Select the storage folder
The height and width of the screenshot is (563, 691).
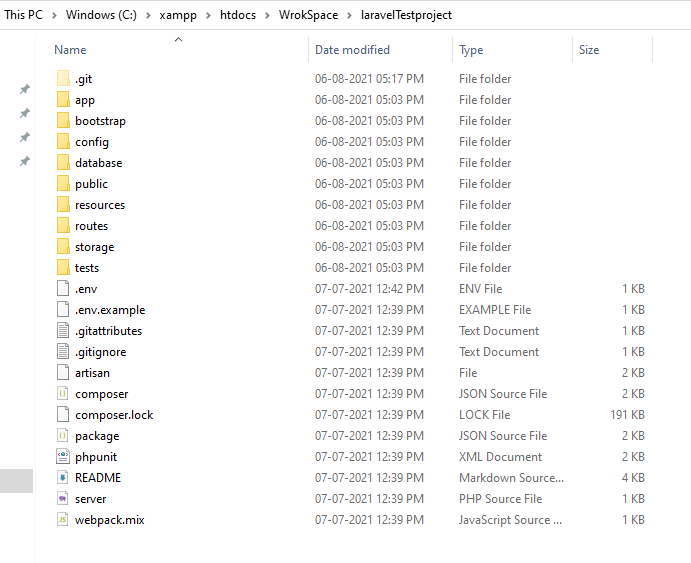(x=94, y=247)
